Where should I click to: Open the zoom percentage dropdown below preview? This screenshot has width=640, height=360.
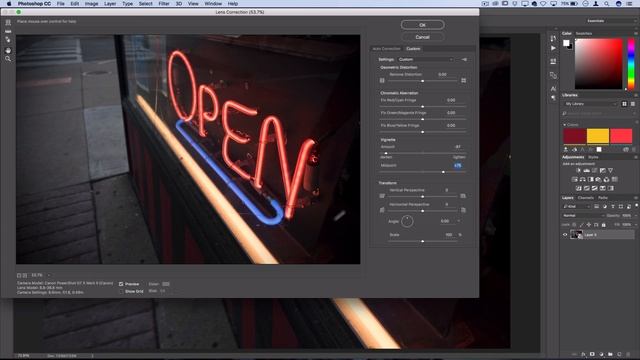point(49,276)
